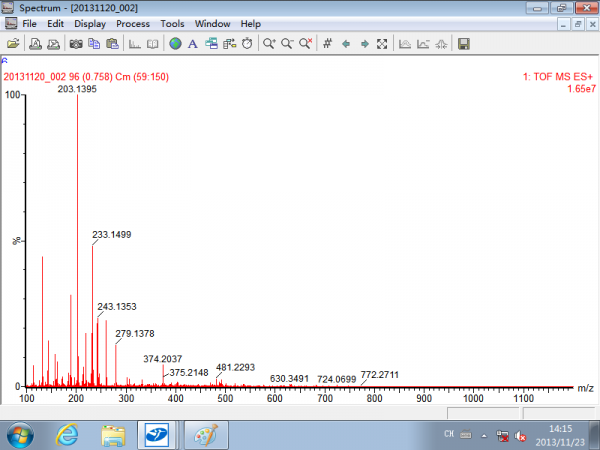600x450 pixels.
Task: Click the magnifier with red X icon
Action: [305, 44]
